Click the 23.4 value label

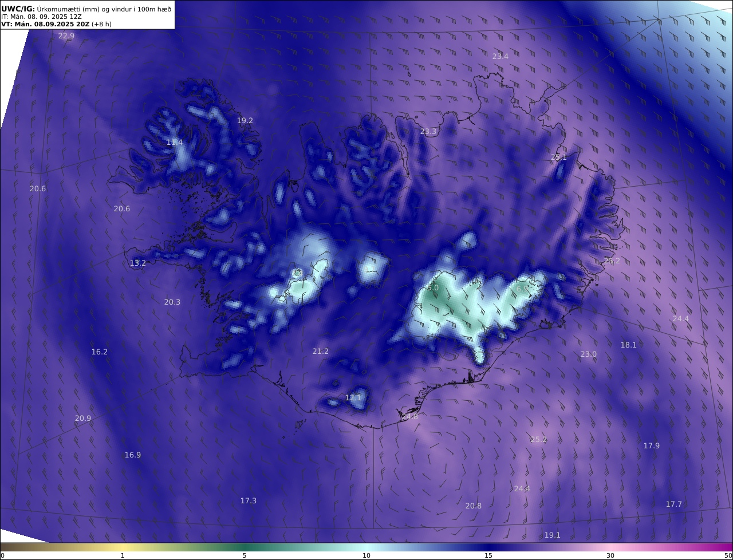pyautogui.click(x=501, y=56)
